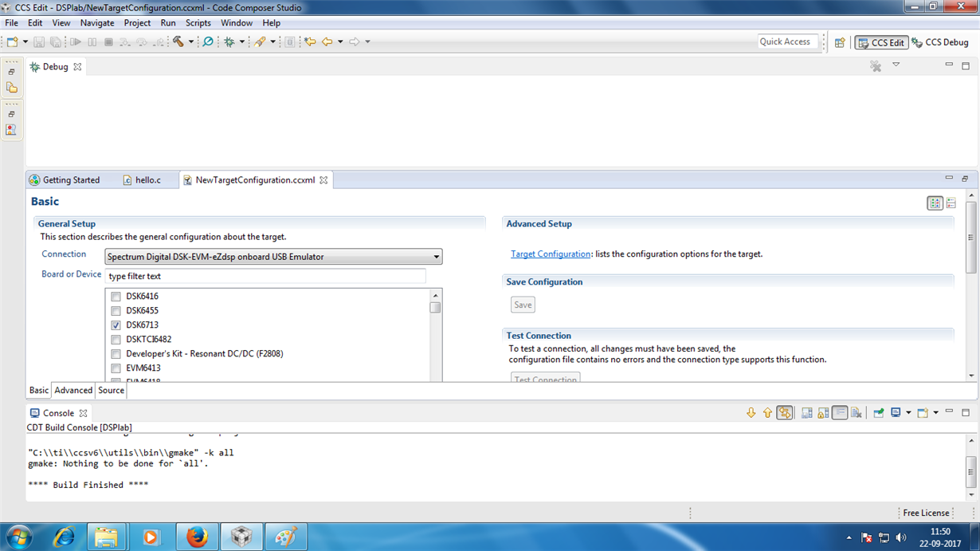Click the Save toolbar icon

pyautogui.click(x=38, y=41)
